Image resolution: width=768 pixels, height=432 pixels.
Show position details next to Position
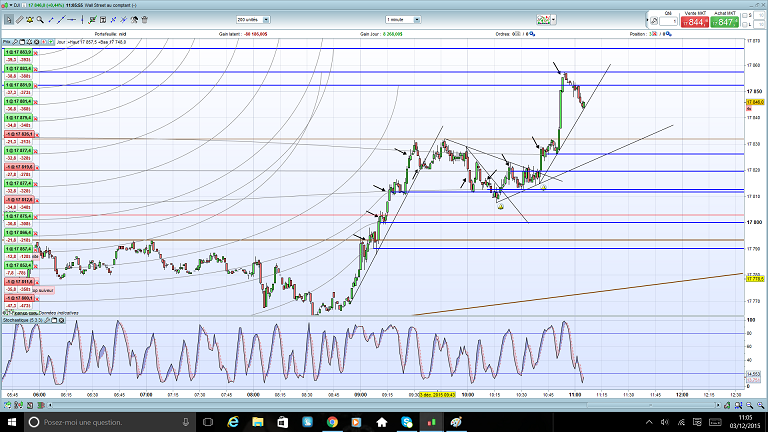pyautogui.click(x=669, y=34)
